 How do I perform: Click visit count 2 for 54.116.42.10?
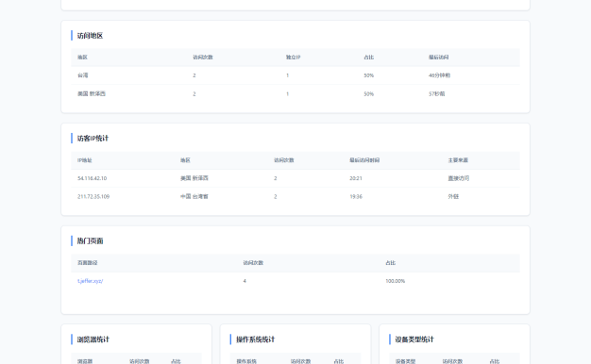276,178
